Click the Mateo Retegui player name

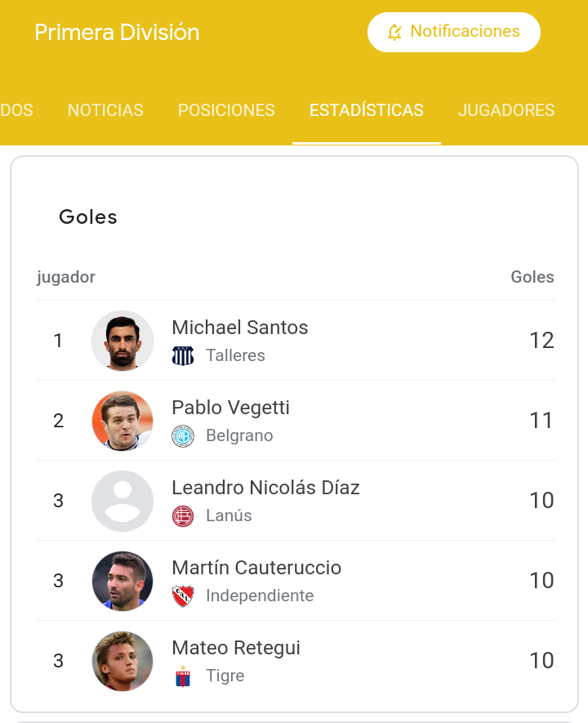[236, 648]
